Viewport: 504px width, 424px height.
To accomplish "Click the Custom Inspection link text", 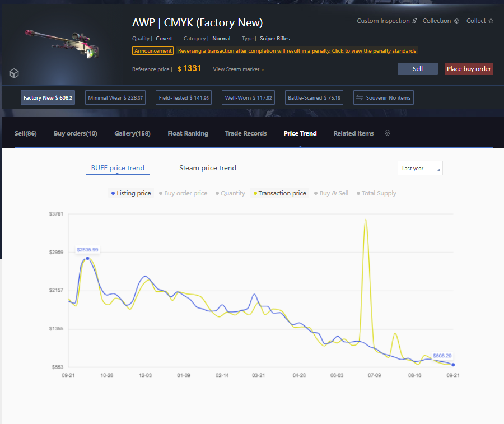I will point(383,21).
